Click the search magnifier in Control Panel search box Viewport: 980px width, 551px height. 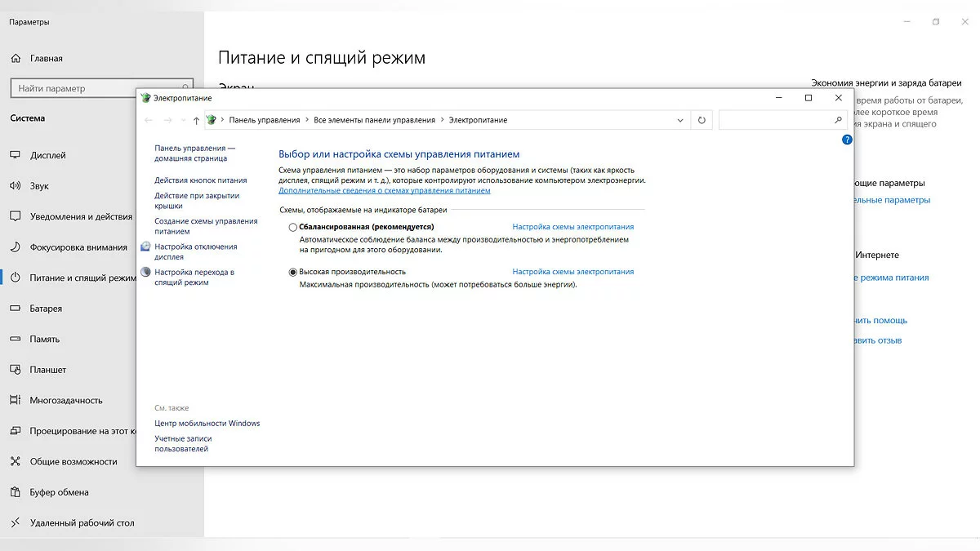[x=838, y=120]
